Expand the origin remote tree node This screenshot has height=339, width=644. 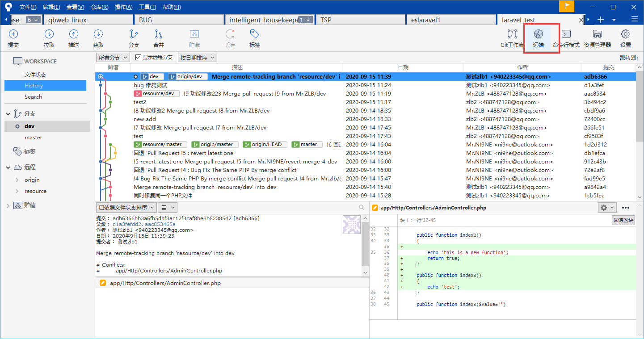pyautogui.click(x=17, y=180)
